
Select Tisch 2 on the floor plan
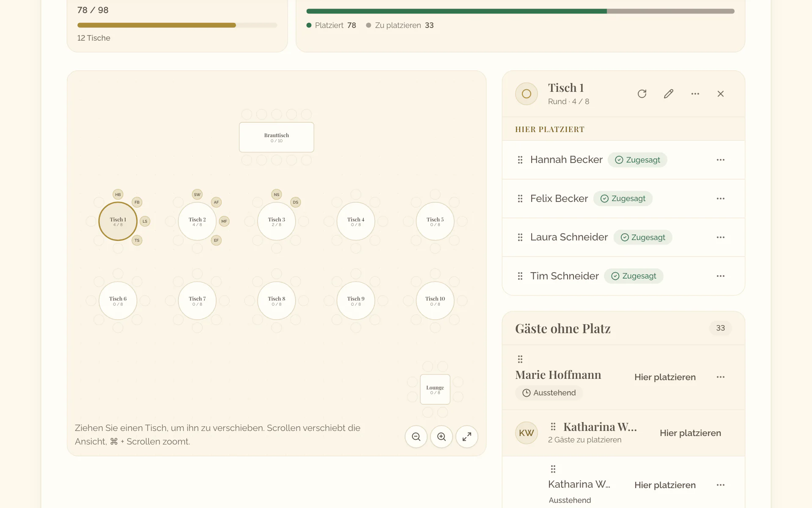197,221
